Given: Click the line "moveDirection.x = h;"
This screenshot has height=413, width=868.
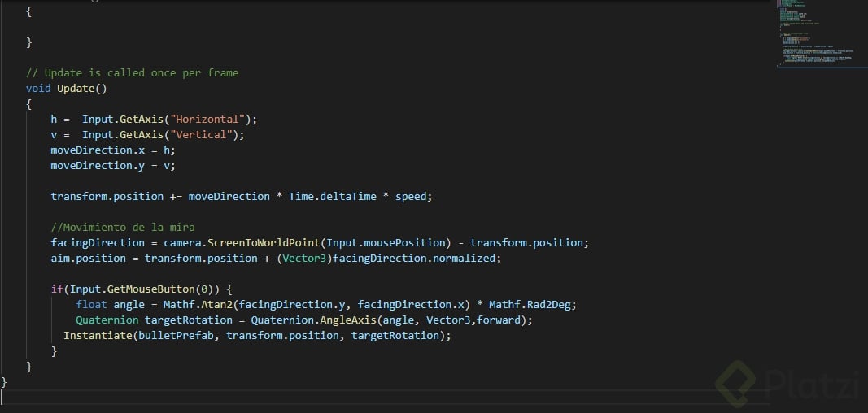Looking at the screenshot, I should (x=113, y=150).
